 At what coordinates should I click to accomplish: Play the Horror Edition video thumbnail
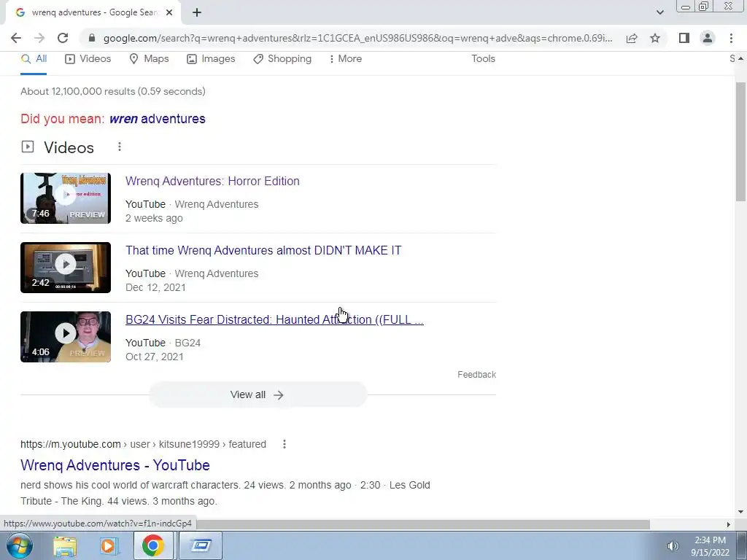tap(66, 198)
